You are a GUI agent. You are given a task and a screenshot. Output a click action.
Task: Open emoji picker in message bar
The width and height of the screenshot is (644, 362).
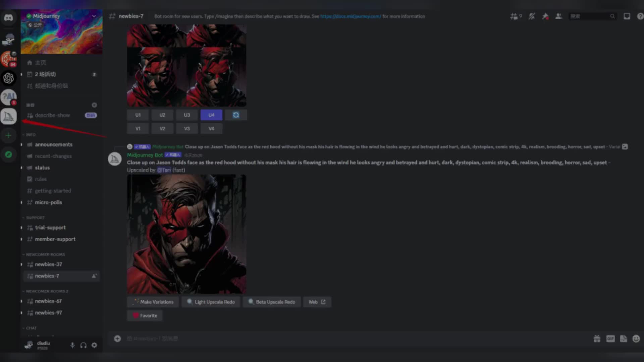636,339
